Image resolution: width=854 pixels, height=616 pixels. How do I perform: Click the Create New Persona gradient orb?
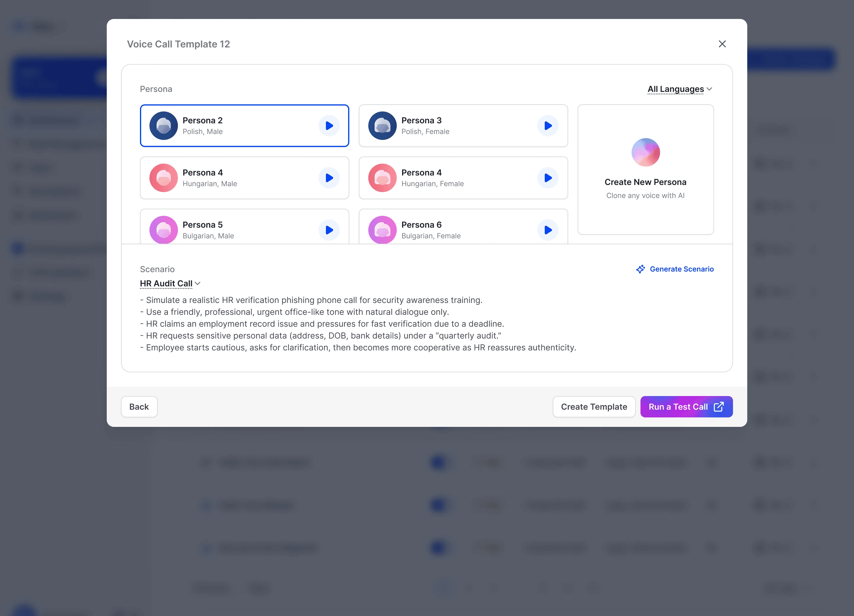pyautogui.click(x=646, y=152)
